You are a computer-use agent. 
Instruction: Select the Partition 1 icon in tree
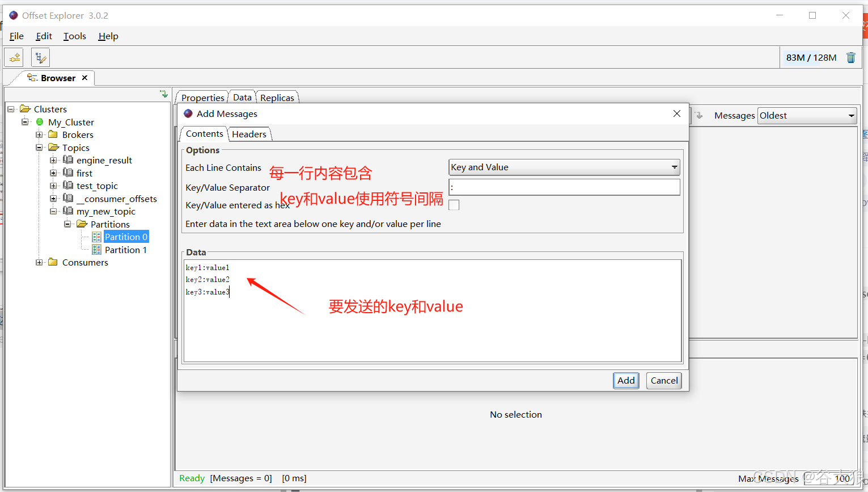96,250
